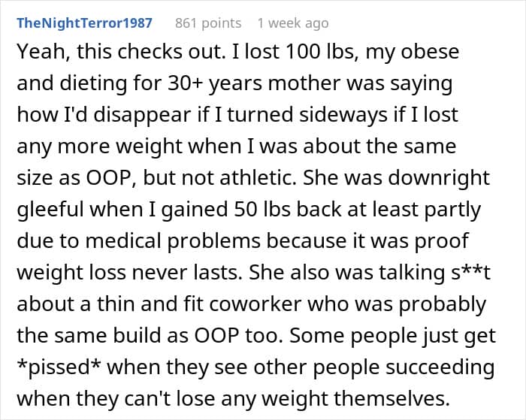Click the word 'disappear' in the comment
Image resolution: width=526 pixels, height=420 pixels.
142,115
